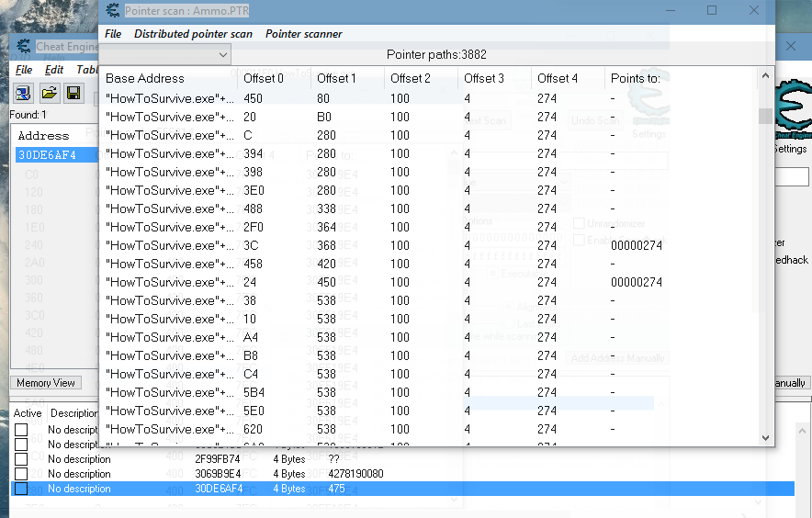Tick Active checkbox for address 30DE6AF4
812x518 pixels.
(21, 489)
